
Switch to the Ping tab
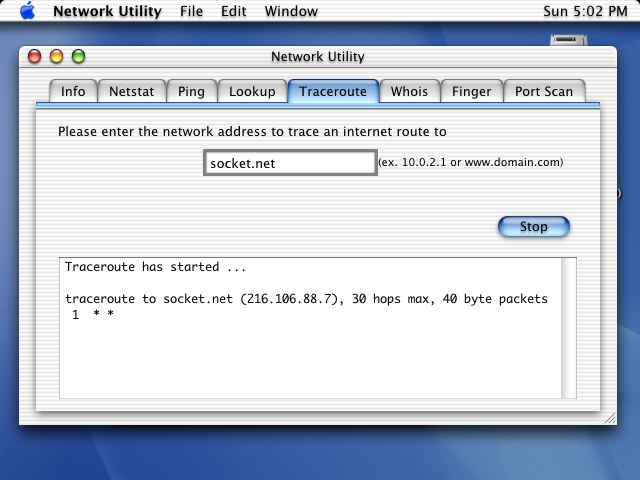[191, 91]
